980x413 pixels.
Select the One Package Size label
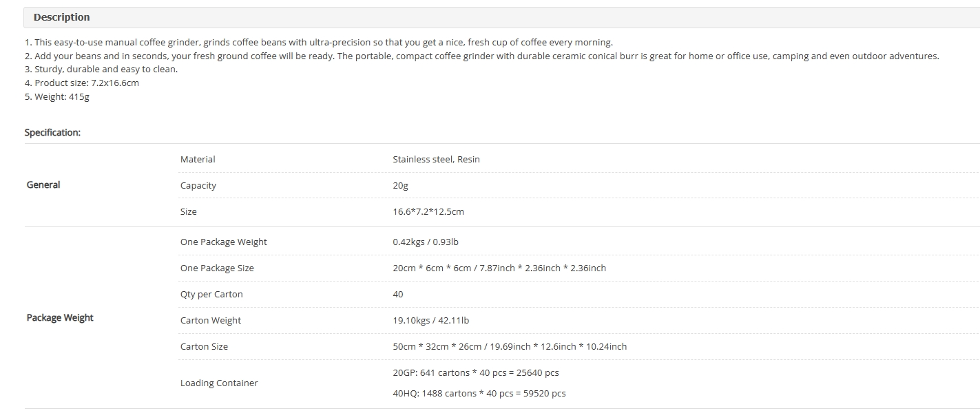[x=217, y=268]
